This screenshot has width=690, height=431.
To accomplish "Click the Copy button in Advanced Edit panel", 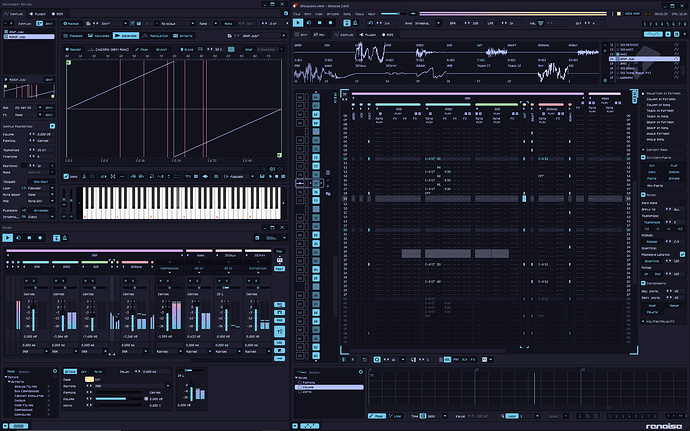I will [652, 172].
